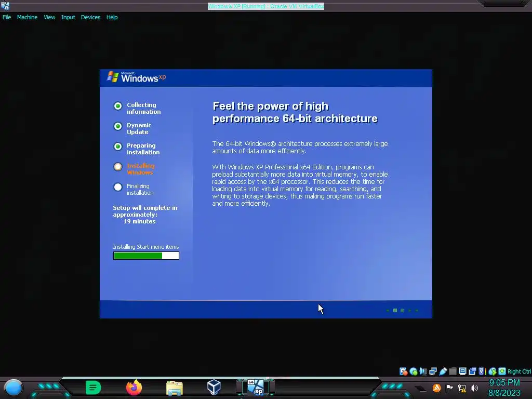The image size is (532, 399).
Task: Click the VirtualBox icon in title bar corner
Action: tap(5, 5)
